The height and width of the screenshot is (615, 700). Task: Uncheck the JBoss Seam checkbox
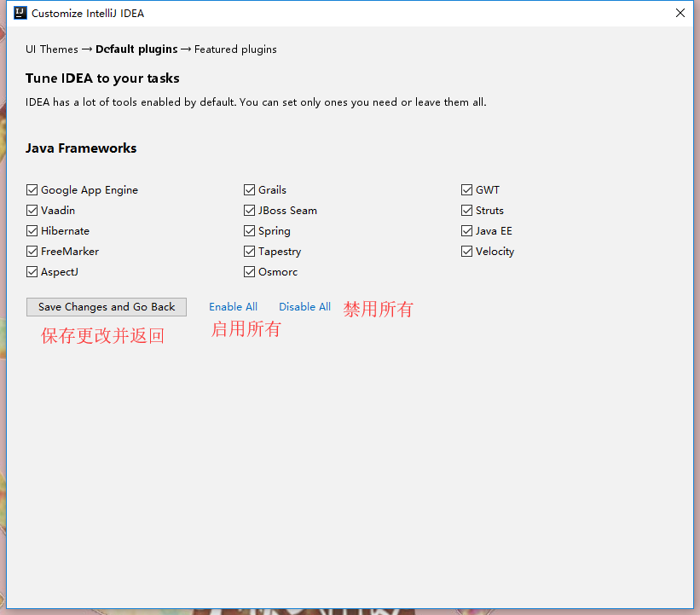click(249, 211)
